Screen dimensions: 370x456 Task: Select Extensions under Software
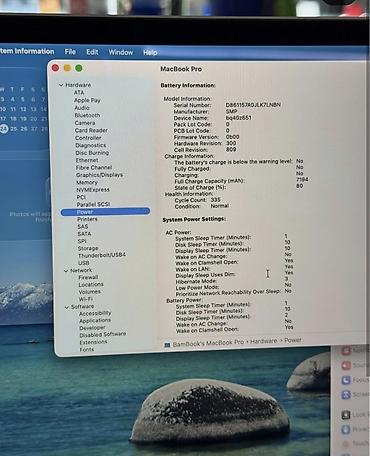[x=93, y=342]
